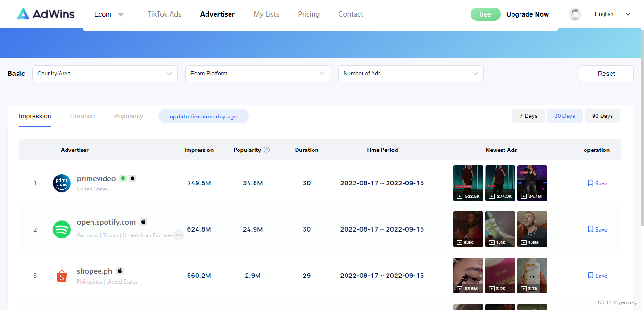This screenshot has width=644, height=310.
Task: Click the open.spotify.com advertiser name
Action: [106, 222]
